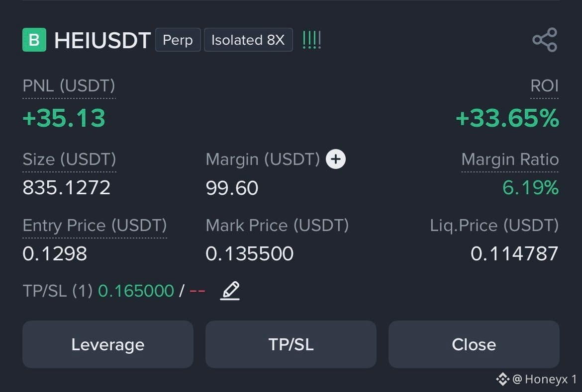Show the PNL (USDT) label explanation
Viewport: 582px width, 392px height.
click(x=69, y=86)
